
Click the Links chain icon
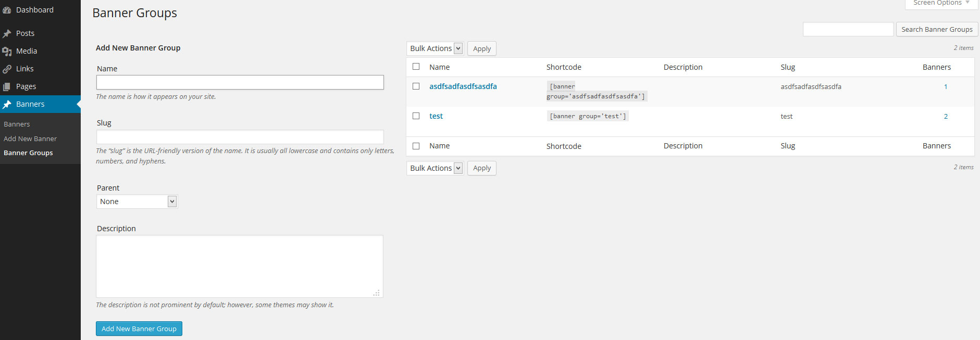(7, 69)
